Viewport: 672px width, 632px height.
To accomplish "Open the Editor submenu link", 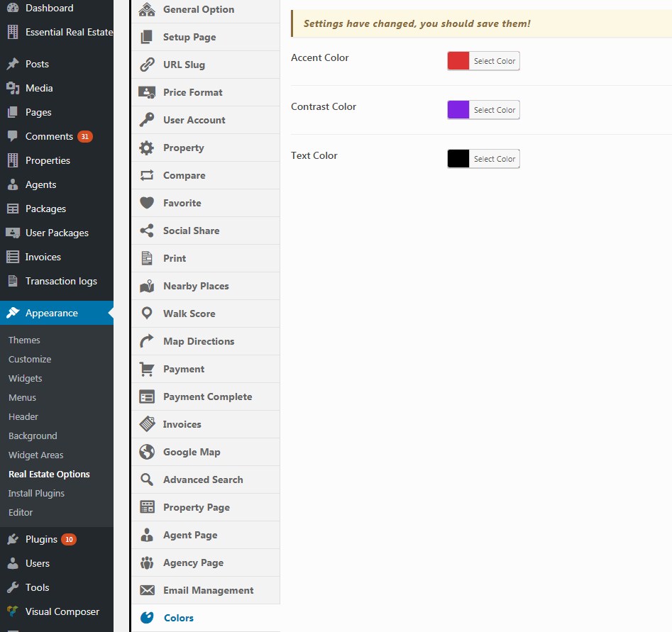I will point(21,512).
